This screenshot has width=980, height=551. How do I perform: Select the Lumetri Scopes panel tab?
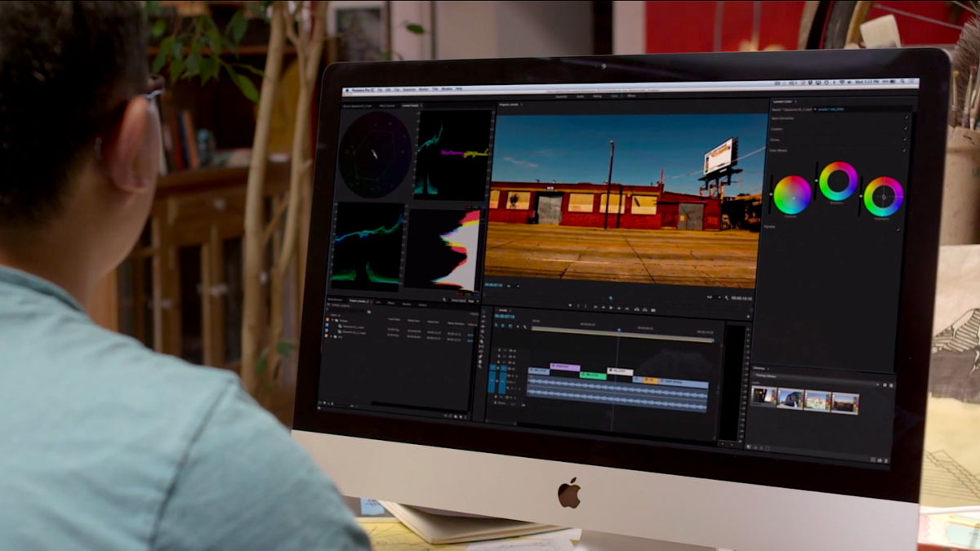tap(410, 106)
